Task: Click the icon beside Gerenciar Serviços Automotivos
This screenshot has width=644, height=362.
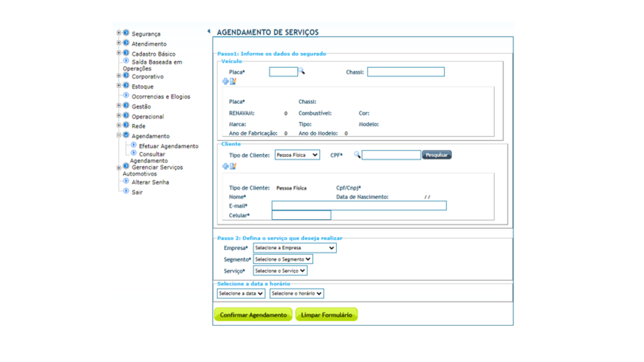Action: pyautogui.click(x=126, y=166)
